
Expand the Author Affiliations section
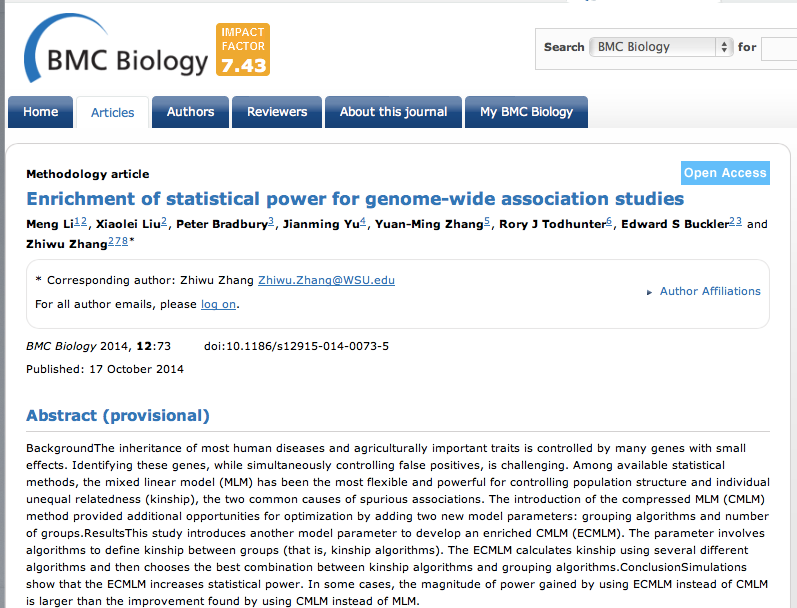pyautogui.click(x=709, y=291)
